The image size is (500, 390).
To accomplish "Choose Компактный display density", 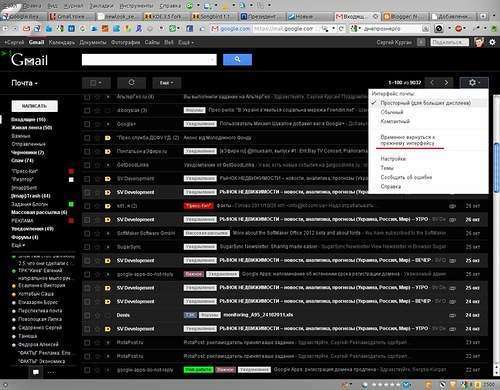I will click(395, 121).
